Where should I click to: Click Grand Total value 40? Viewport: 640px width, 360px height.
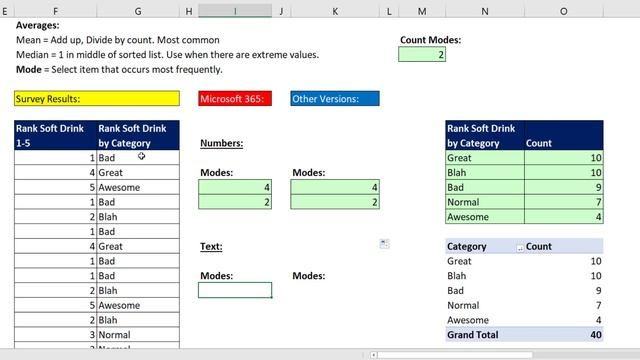click(x=596, y=335)
